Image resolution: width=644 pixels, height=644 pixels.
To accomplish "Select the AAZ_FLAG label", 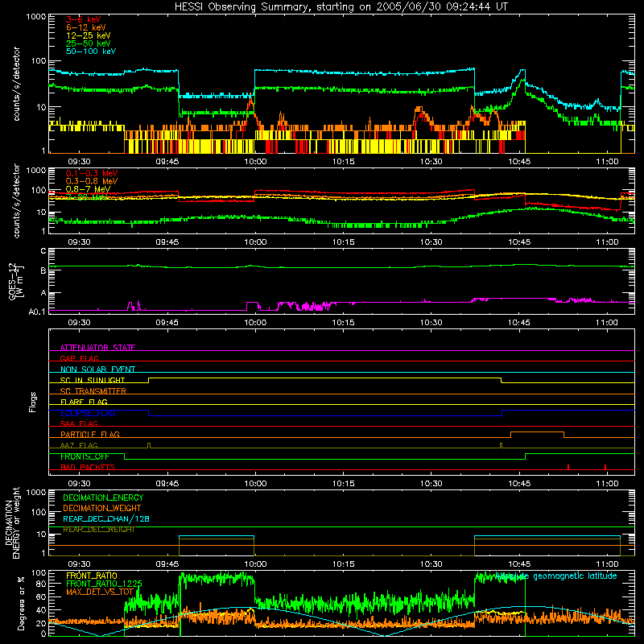I will (x=79, y=445).
